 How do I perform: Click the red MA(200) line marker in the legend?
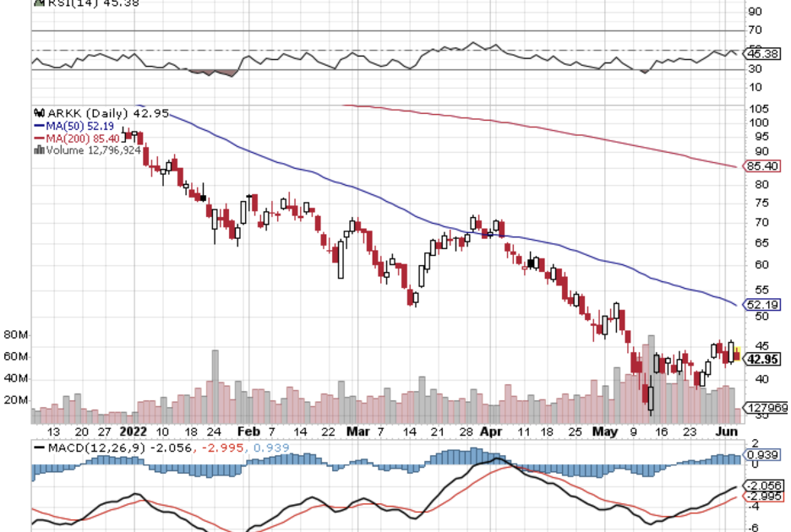click(39, 138)
